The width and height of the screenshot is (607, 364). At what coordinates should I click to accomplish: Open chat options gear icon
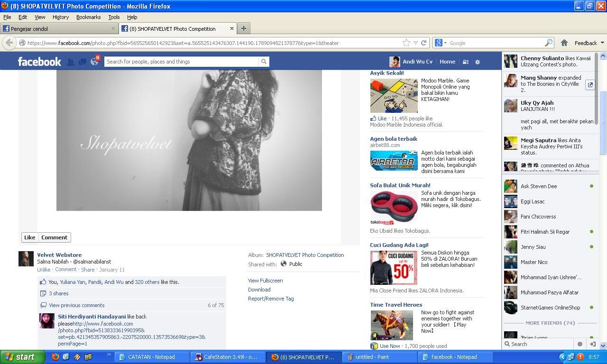click(579, 344)
